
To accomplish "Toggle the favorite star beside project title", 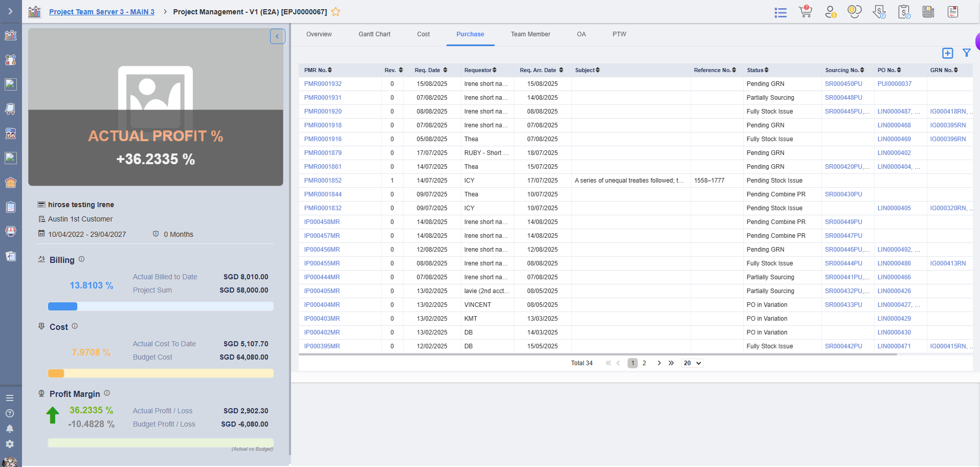I will (x=336, y=12).
